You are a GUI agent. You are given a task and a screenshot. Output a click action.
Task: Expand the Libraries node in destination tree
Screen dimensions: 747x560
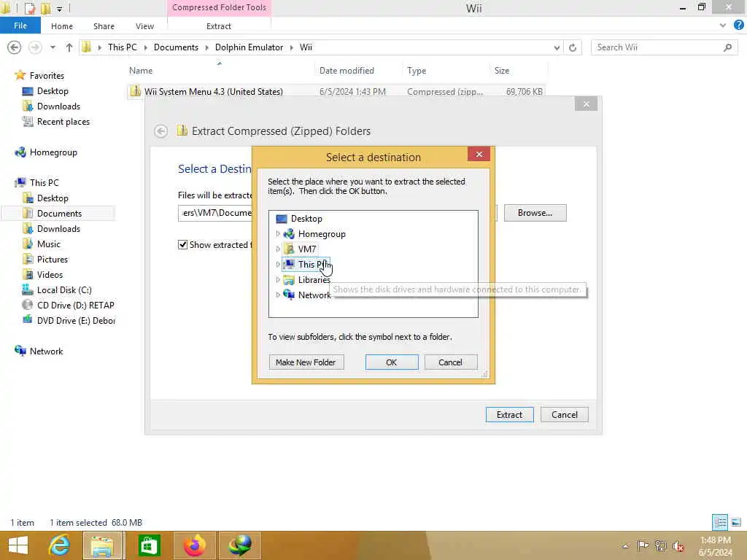click(x=278, y=279)
